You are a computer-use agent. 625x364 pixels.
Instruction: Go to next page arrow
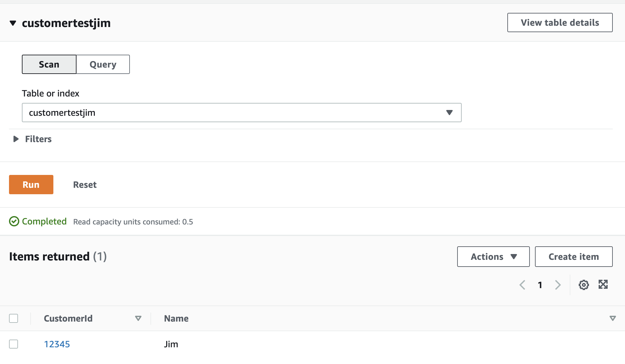[558, 285]
